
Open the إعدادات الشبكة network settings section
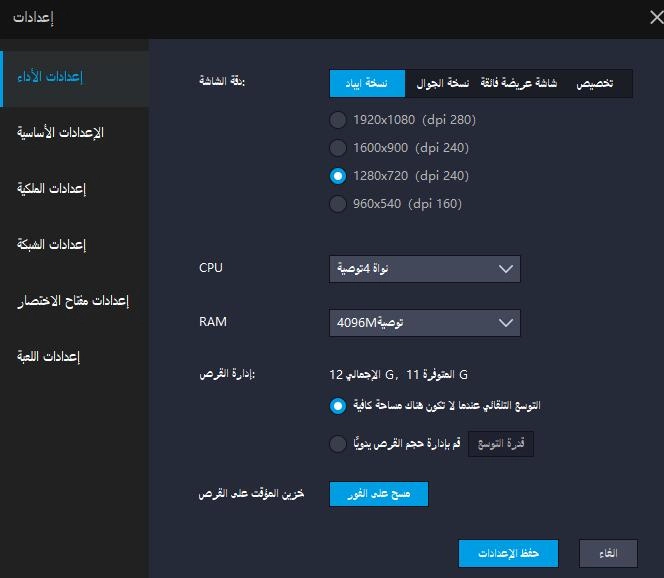click(x=51, y=244)
